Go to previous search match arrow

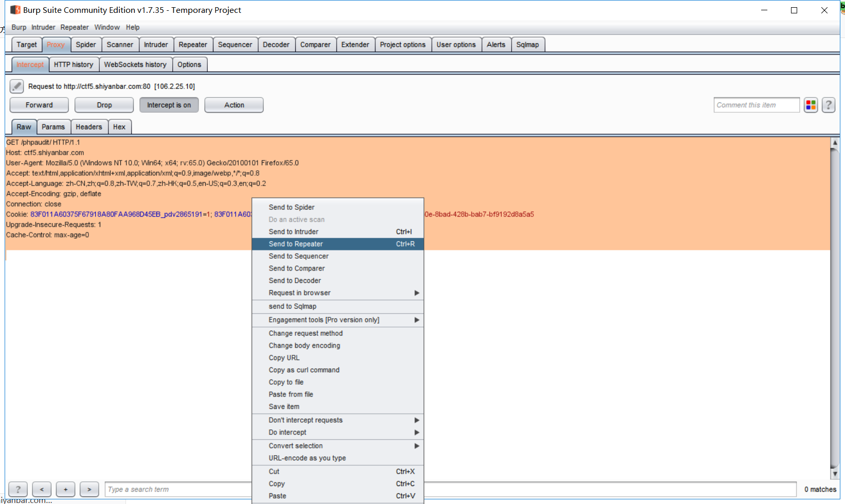[42, 489]
